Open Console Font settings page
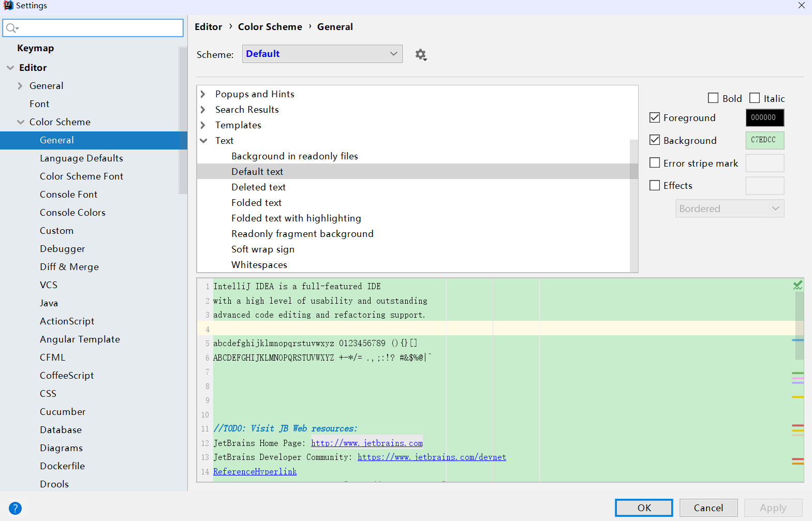812x521 pixels. tap(68, 195)
